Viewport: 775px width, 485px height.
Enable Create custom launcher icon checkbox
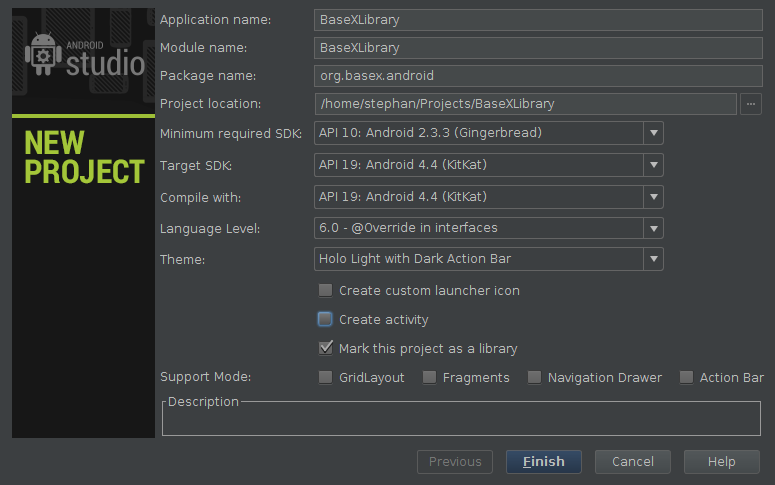click(325, 290)
